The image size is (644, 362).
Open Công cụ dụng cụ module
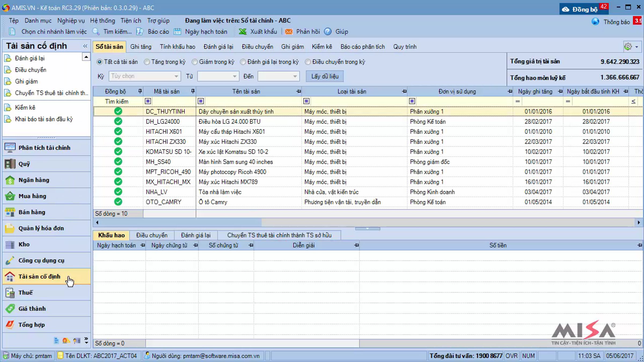(x=47, y=260)
